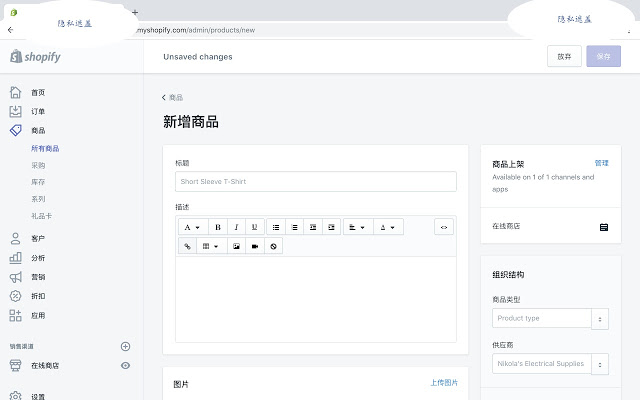This screenshot has height=400, width=640.
Task: Open 应用 apps in sidebar
Action: tap(38, 316)
